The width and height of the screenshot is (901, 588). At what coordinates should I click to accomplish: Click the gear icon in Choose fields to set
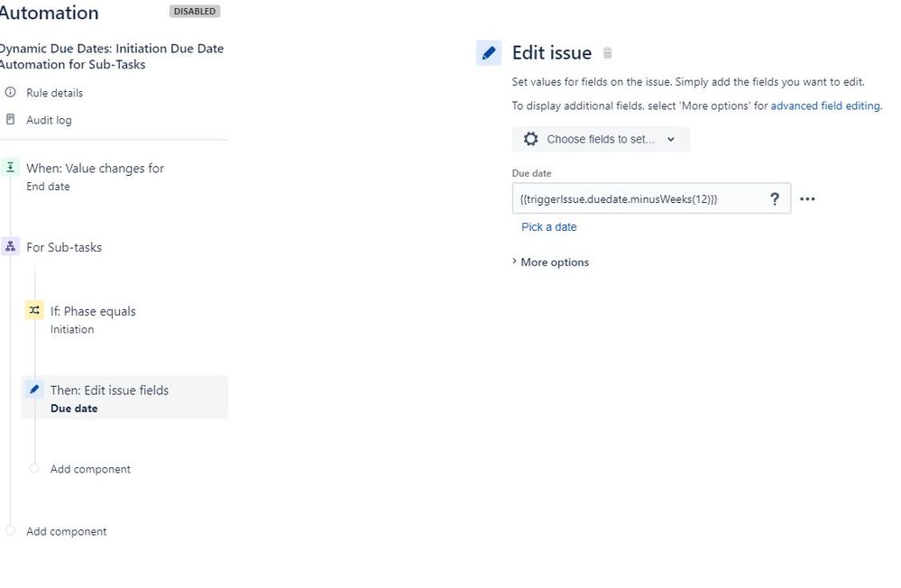531,139
